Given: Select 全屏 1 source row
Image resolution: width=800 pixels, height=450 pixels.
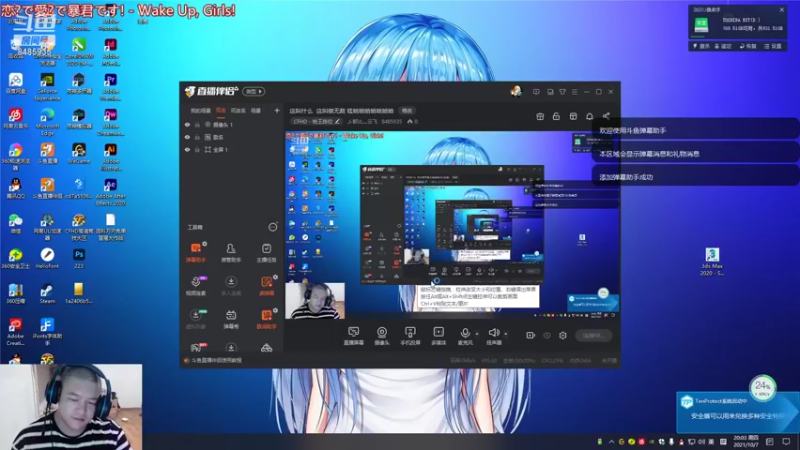Looking at the screenshot, I should (x=232, y=149).
